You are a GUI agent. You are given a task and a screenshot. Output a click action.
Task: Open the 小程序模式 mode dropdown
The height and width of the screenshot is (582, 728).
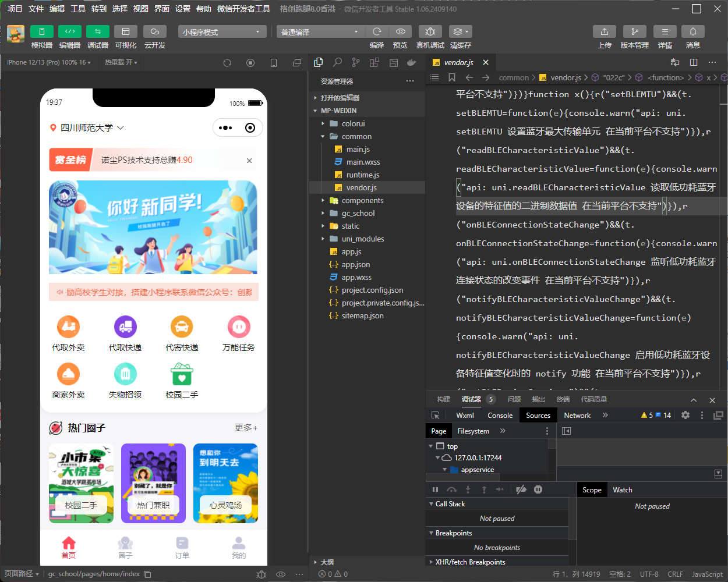coord(222,32)
